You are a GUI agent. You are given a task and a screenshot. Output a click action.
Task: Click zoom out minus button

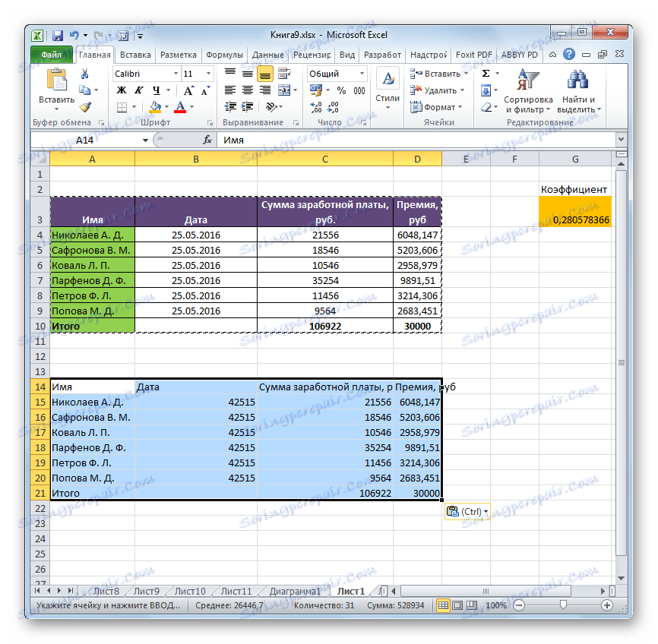point(519,605)
